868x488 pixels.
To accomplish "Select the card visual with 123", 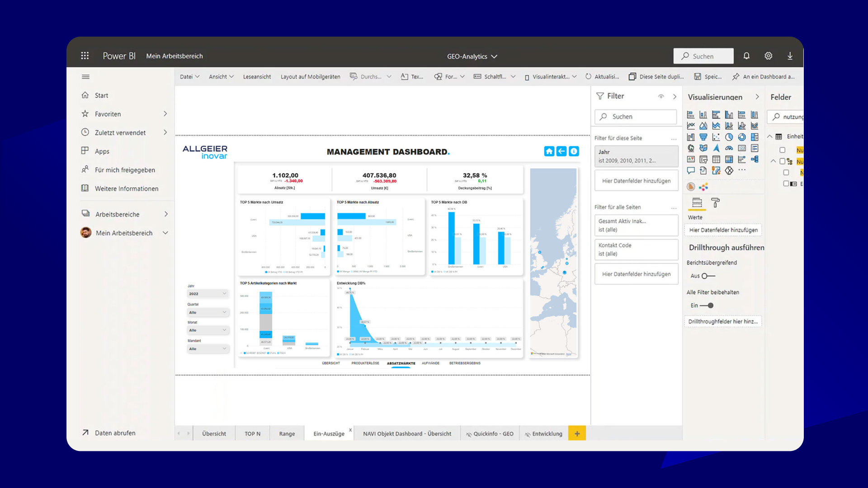I will (x=742, y=148).
